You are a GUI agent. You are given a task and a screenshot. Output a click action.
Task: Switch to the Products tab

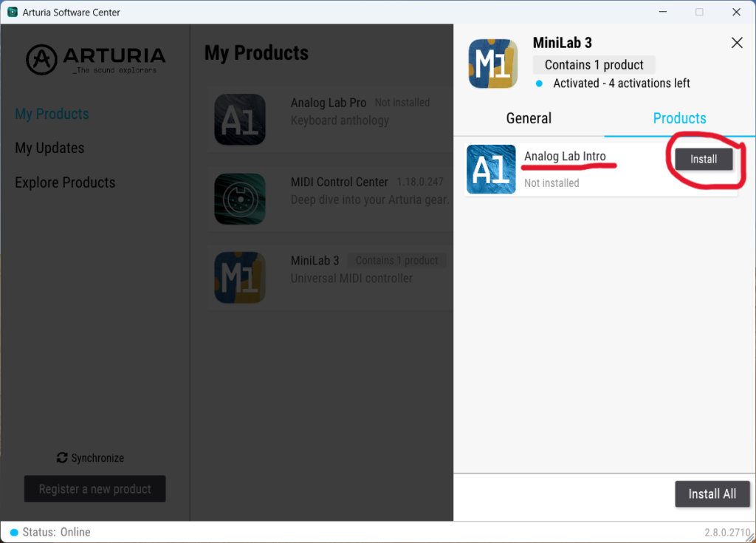pos(679,118)
